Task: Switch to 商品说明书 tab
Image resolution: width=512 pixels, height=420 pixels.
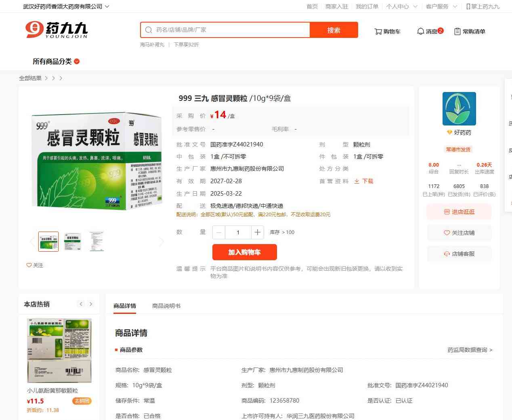Action: [x=166, y=306]
